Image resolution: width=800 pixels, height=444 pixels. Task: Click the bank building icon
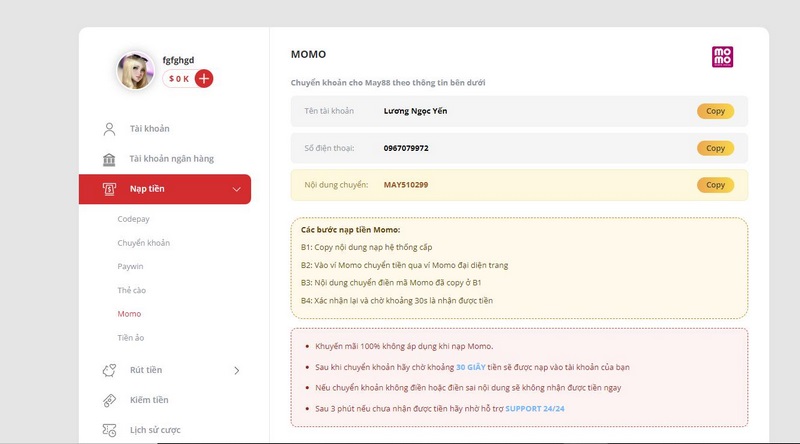(x=109, y=159)
